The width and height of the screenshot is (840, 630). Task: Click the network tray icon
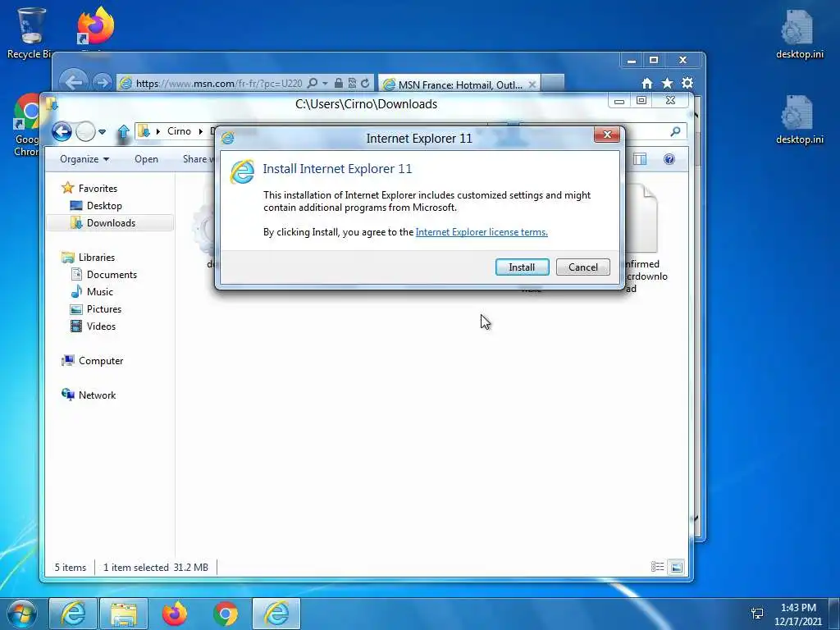tap(757, 614)
